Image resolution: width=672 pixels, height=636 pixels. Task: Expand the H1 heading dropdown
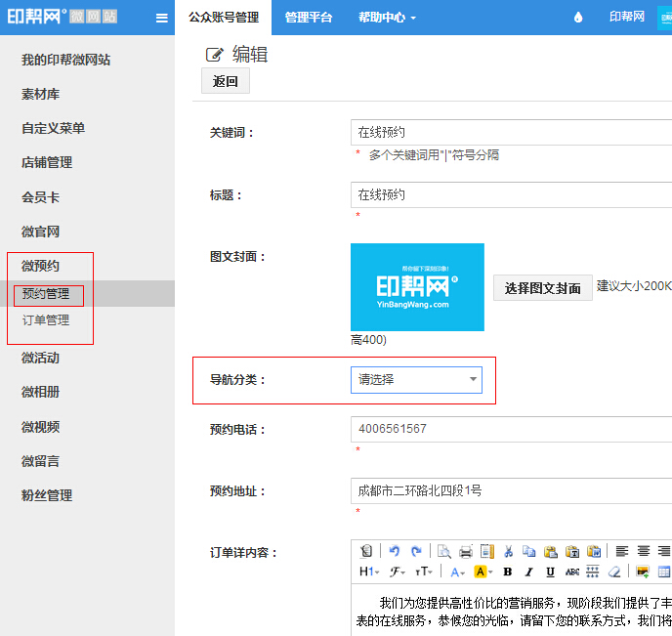click(369, 572)
